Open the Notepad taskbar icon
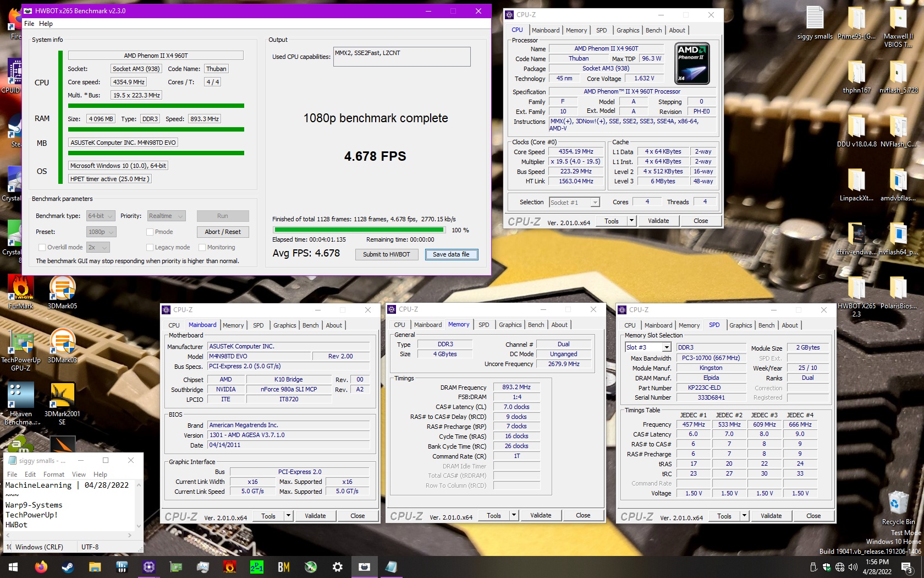 392,566
